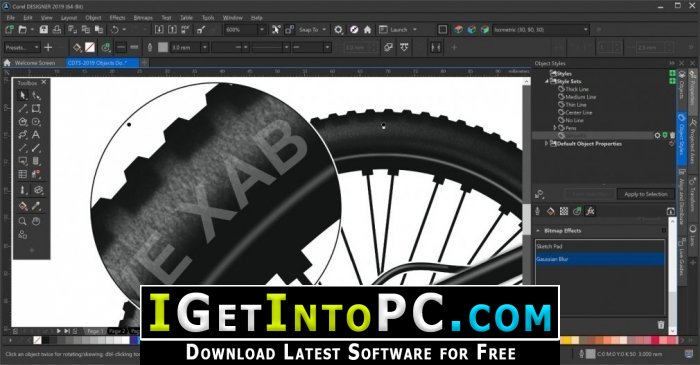Open outline width 3.0 mm dropdown
The height and width of the screenshot is (365, 700).
tap(204, 47)
